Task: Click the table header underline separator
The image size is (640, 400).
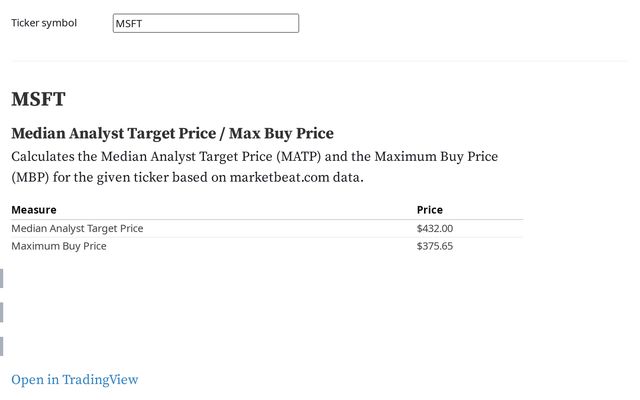Action: click(x=266, y=219)
